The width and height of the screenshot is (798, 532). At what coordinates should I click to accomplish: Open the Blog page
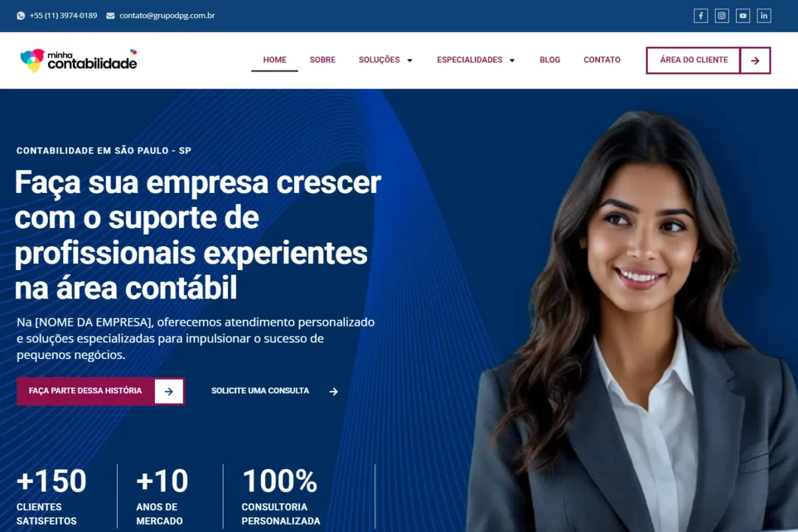pos(550,60)
